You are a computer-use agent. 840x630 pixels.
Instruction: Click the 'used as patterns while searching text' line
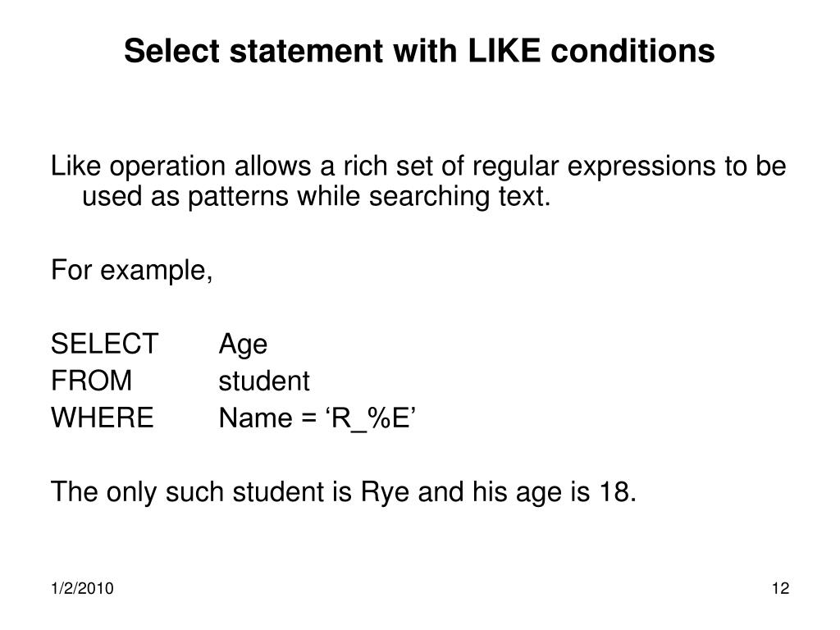pos(316,197)
